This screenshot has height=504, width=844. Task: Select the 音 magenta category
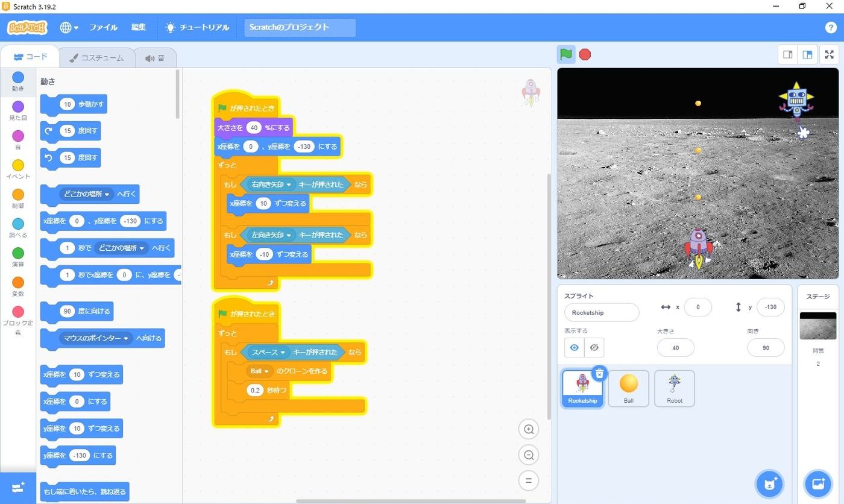pos(18,140)
